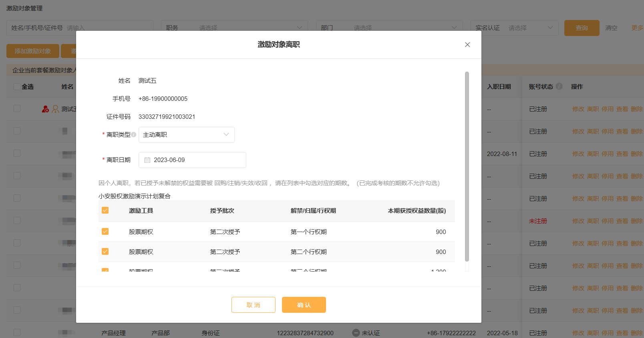Click +86-17922222222 phone cell

coord(451,333)
